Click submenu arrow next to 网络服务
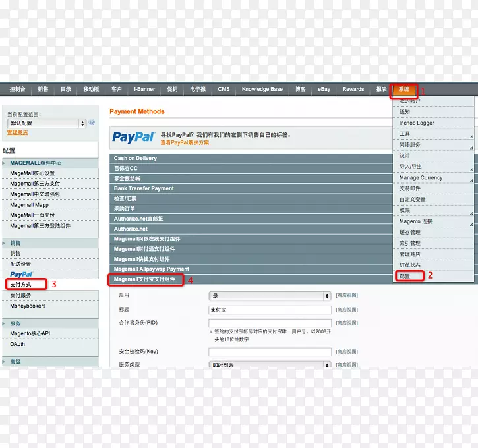This screenshot has height=448, width=478. (x=471, y=146)
